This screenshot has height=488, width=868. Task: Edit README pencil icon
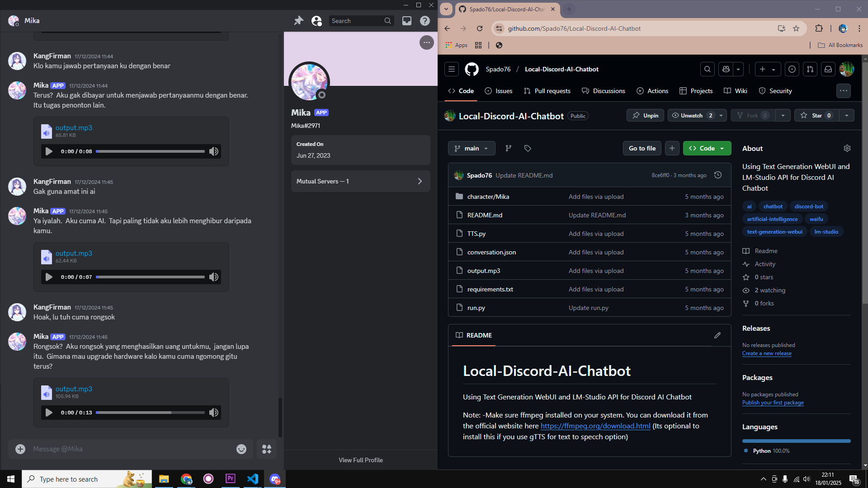click(717, 335)
